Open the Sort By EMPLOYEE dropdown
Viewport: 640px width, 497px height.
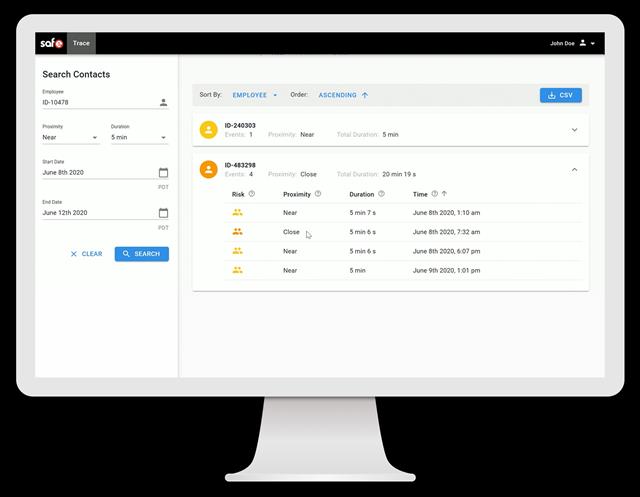click(x=255, y=95)
